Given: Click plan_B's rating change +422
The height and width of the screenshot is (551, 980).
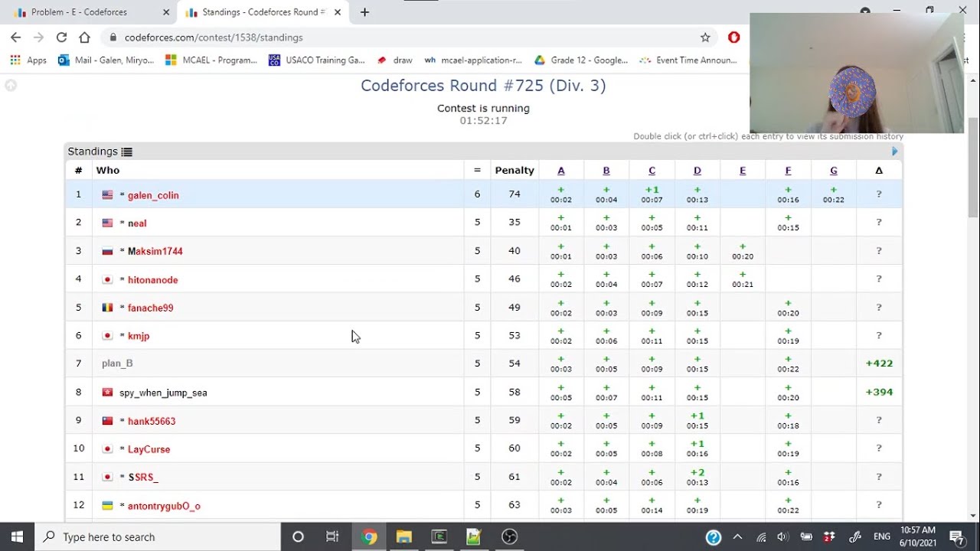Looking at the screenshot, I should tap(879, 364).
